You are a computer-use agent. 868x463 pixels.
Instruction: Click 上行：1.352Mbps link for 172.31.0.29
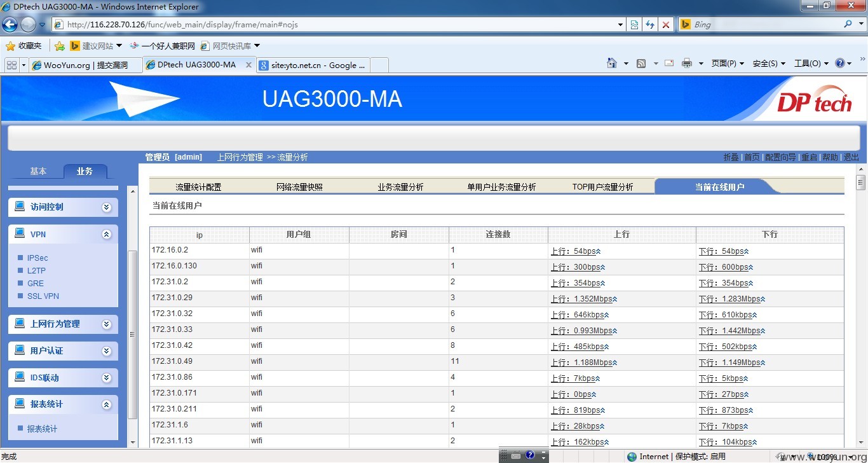pos(584,299)
